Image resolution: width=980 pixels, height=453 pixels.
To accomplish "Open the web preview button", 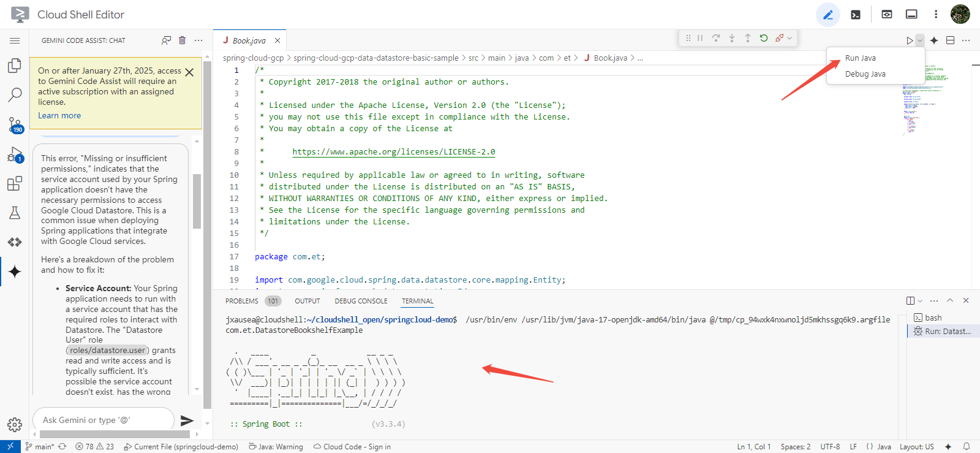I will (x=886, y=15).
